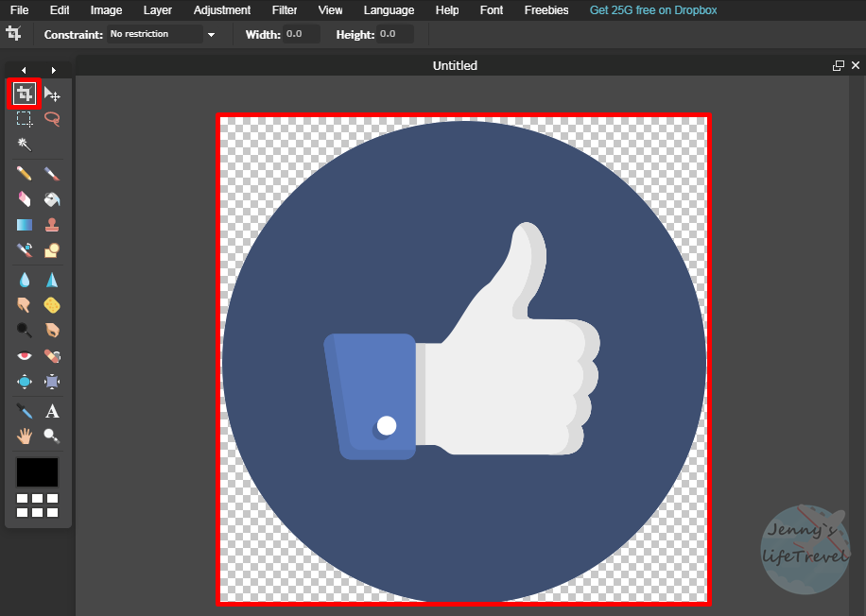Select the Blur water-drop tool
This screenshot has width=866, height=616.
(25, 280)
